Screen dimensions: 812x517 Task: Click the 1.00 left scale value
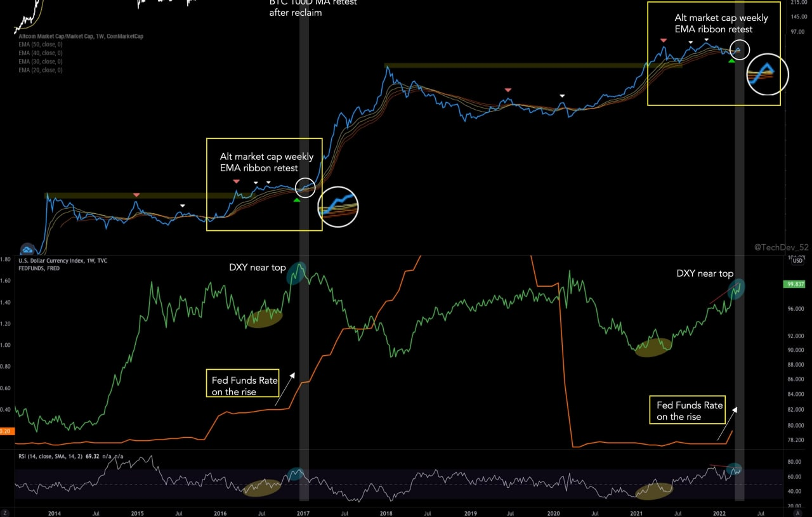point(6,345)
